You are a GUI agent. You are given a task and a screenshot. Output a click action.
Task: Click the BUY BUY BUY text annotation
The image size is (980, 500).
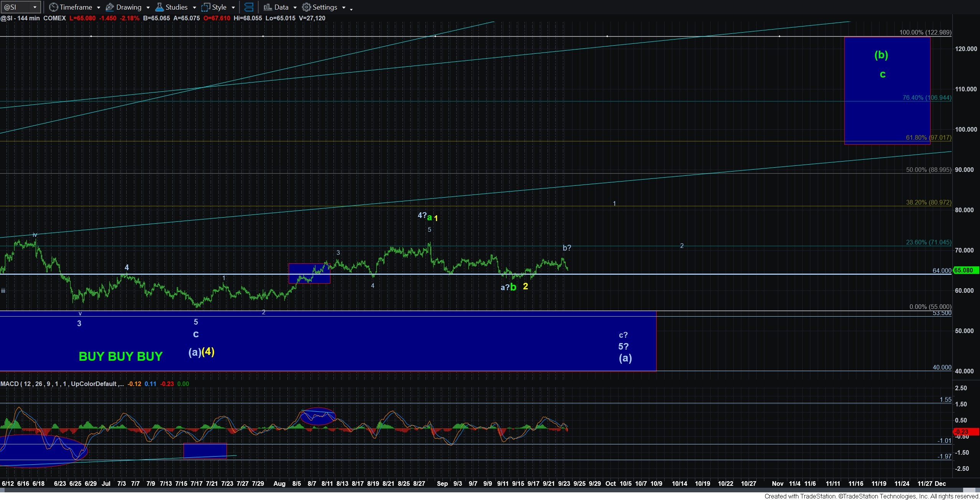coord(120,356)
